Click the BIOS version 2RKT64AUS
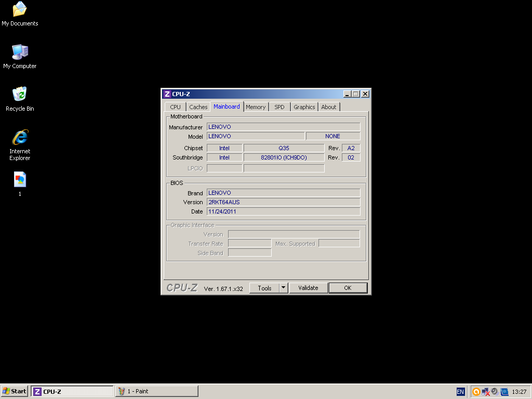This screenshot has width=532, height=399. pyautogui.click(x=283, y=202)
